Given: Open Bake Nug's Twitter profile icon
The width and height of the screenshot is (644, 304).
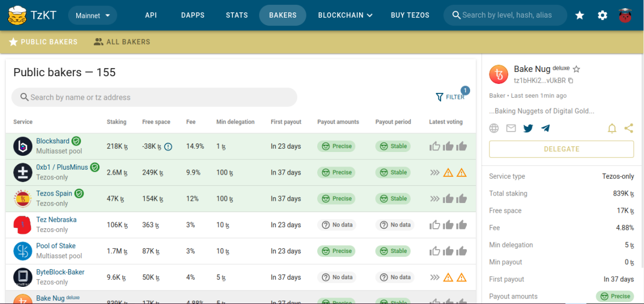Looking at the screenshot, I should point(528,128).
